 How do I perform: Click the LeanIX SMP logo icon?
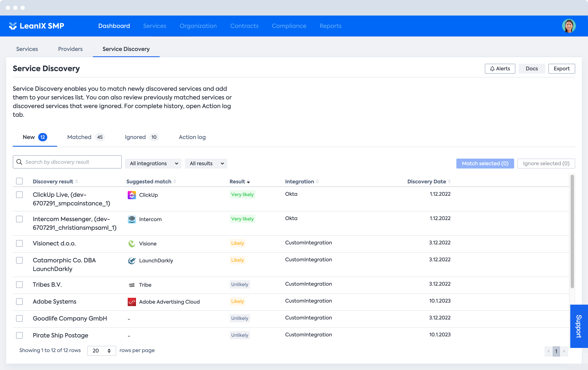pos(13,26)
